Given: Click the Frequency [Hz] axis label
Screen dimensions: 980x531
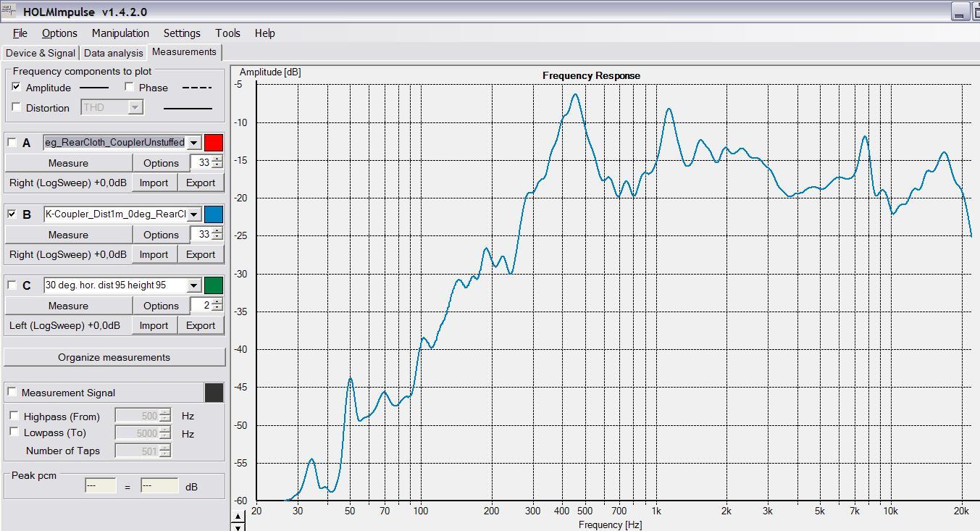Looking at the screenshot, I should (x=610, y=524).
